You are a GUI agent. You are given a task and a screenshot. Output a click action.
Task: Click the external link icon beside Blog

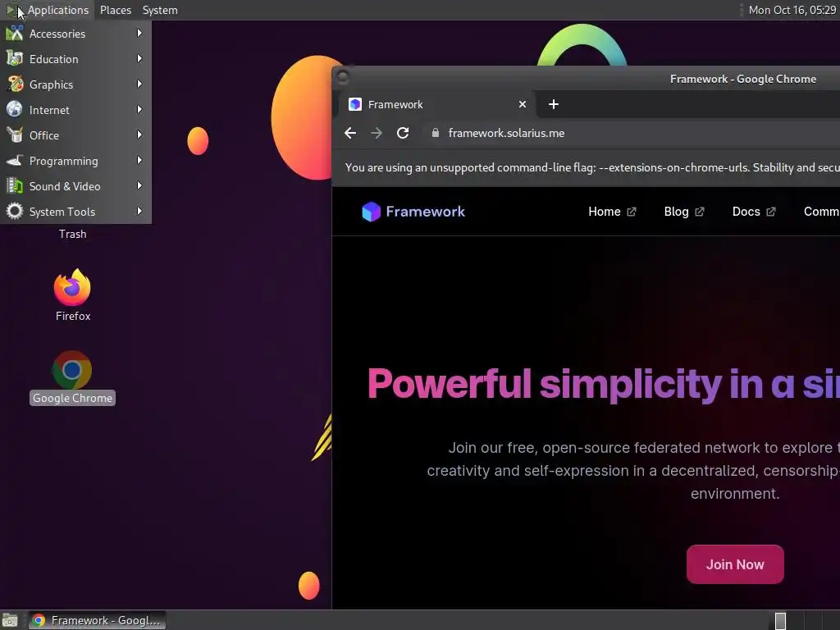point(700,212)
